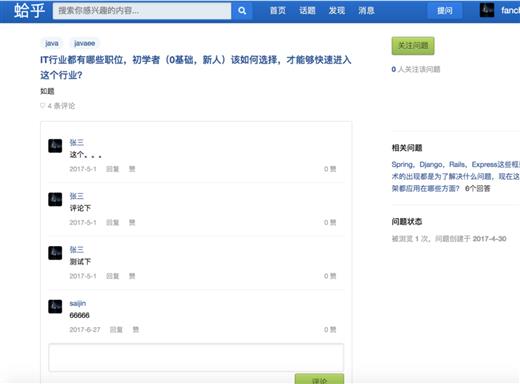Open 话题 navigation item
This screenshot has height=384, width=520.
tap(307, 11)
